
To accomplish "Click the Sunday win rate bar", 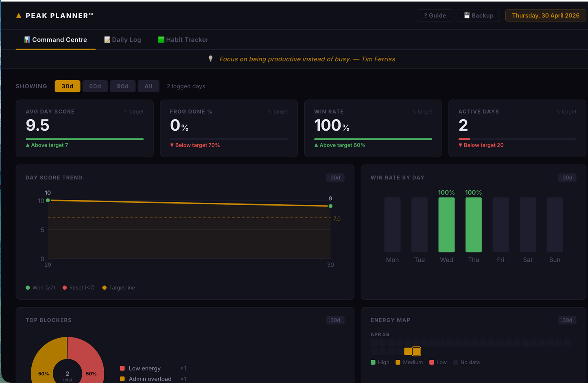I will [555, 225].
